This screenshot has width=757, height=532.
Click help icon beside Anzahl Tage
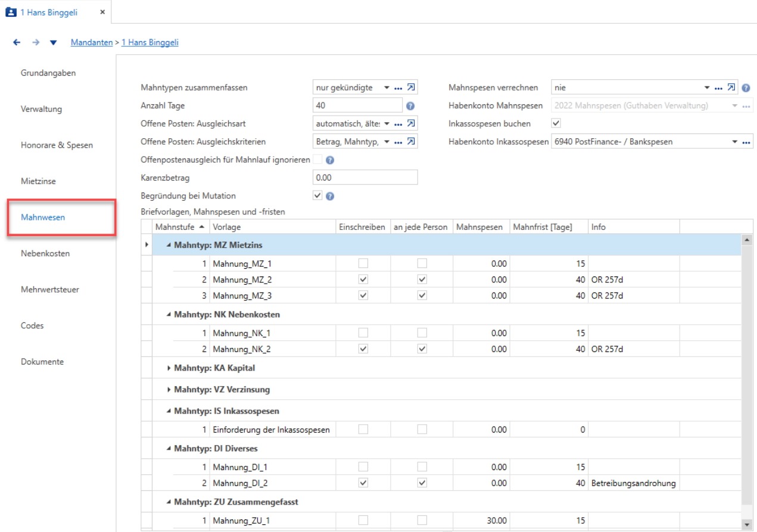click(410, 106)
